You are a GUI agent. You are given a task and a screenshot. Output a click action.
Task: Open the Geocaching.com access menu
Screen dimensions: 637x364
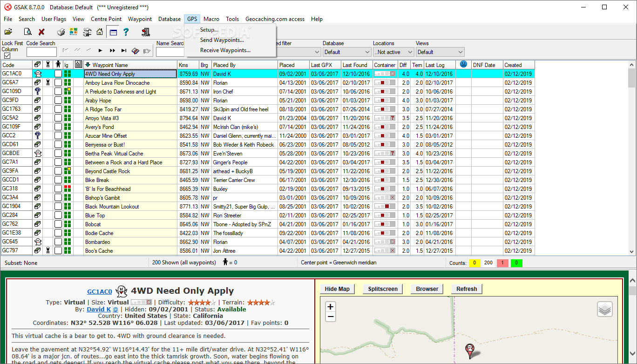point(275,19)
